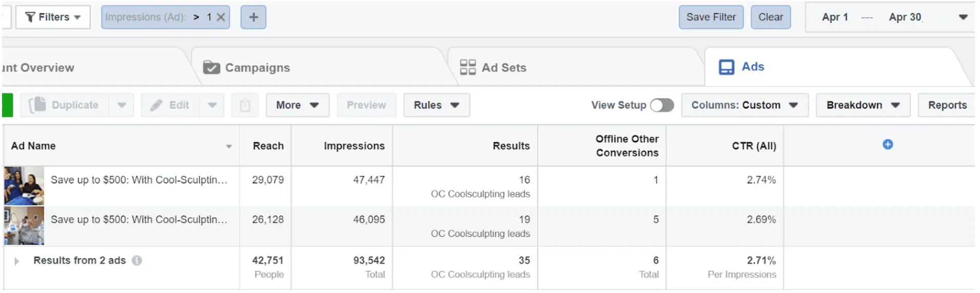Select ad name in the 46,095 impressions row
This screenshot has width=980, height=293.
[x=139, y=219]
